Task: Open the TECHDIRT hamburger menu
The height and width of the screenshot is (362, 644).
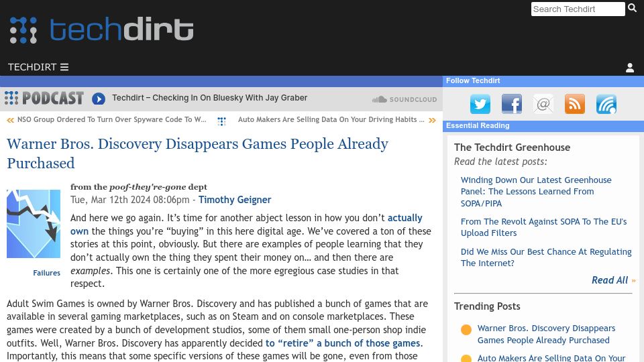Action: pos(38,67)
